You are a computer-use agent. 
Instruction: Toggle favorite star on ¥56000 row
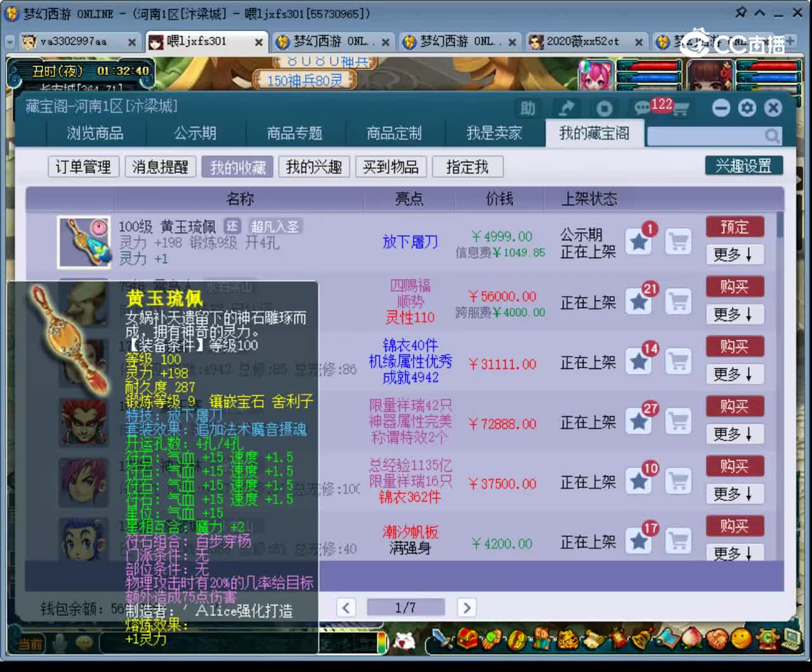pos(639,302)
